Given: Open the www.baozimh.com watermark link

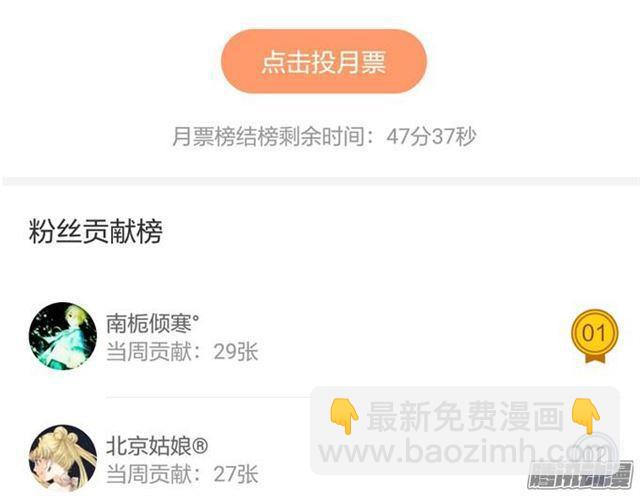Looking at the screenshot, I should click(x=466, y=452).
